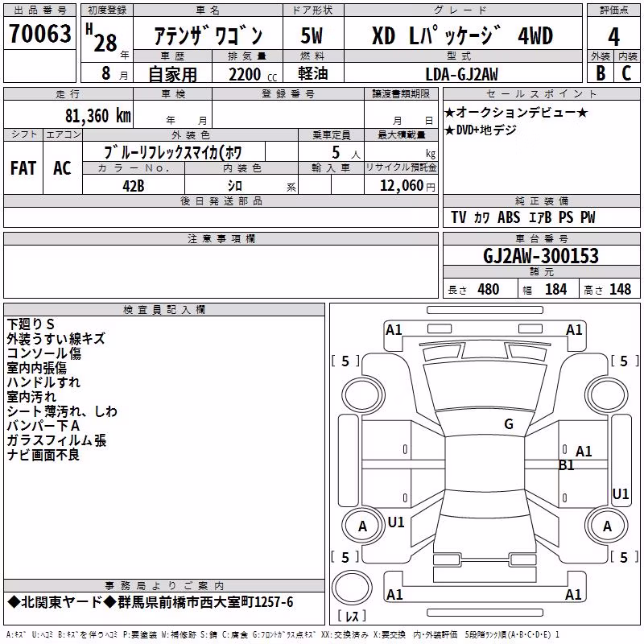Click the fuel type 軽油
The image size is (644, 644).
313,73
